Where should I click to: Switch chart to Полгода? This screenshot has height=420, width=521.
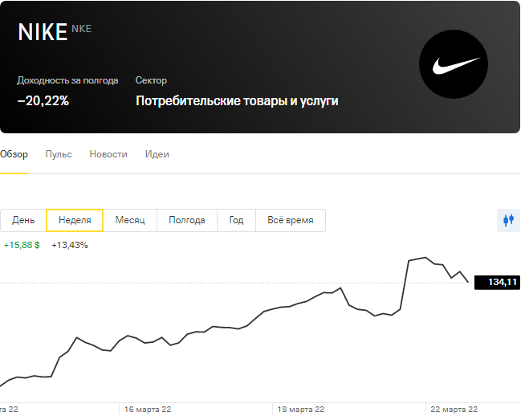[187, 220]
